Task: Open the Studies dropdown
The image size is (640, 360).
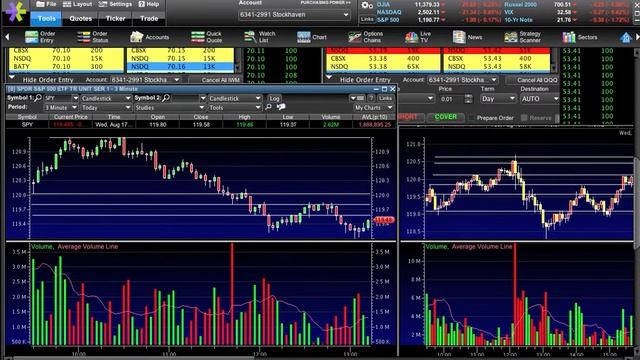Action: [x=169, y=107]
